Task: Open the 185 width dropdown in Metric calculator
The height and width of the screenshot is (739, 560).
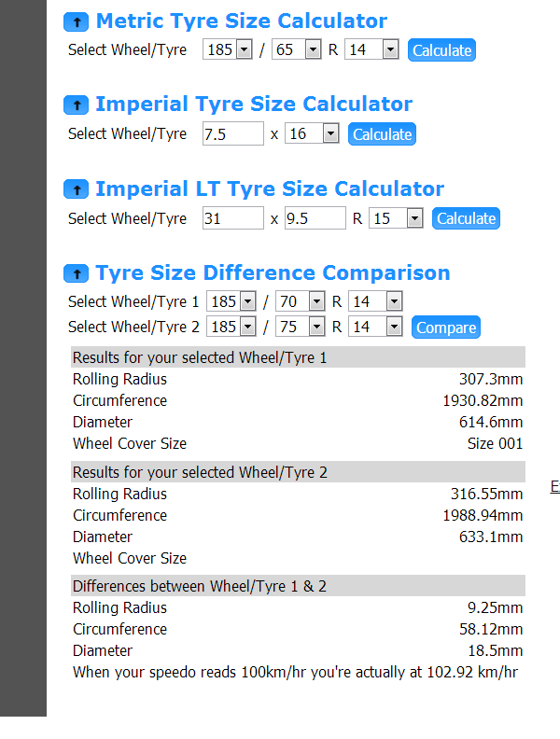Action: [x=228, y=49]
